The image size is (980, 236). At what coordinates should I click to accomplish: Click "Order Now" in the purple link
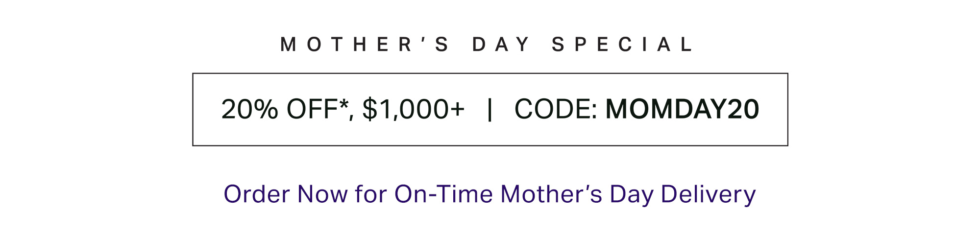pos(286,194)
